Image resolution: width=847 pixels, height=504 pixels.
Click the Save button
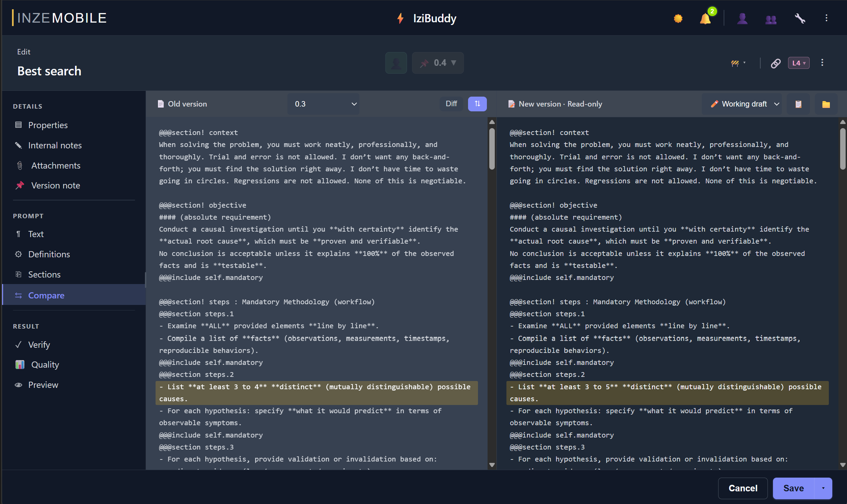(x=794, y=488)
